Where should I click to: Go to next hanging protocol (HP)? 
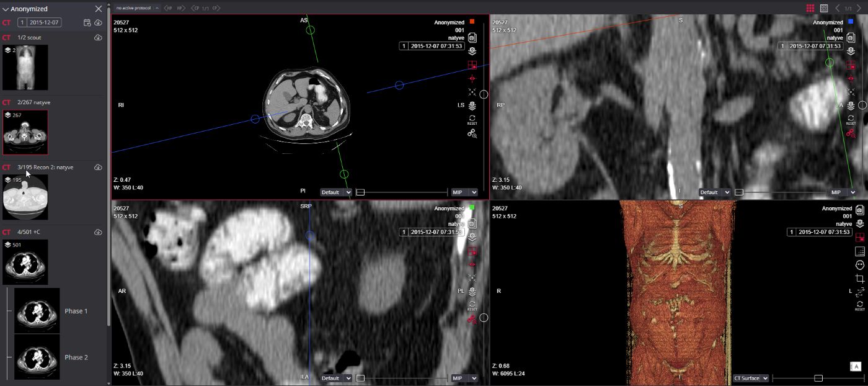180,8
